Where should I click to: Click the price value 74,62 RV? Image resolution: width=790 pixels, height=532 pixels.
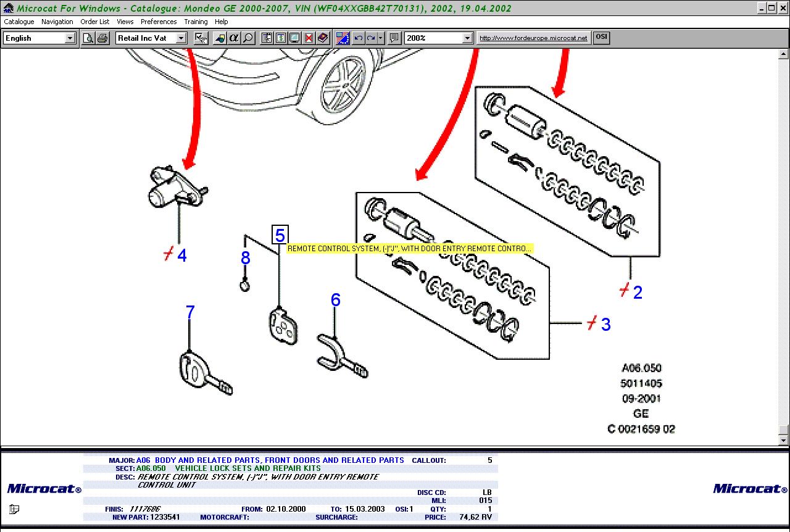point(475,517)
